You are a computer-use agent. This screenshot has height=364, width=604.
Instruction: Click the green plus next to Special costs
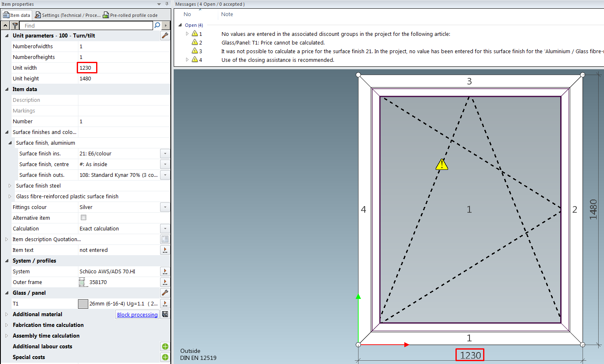click(165, 357)
